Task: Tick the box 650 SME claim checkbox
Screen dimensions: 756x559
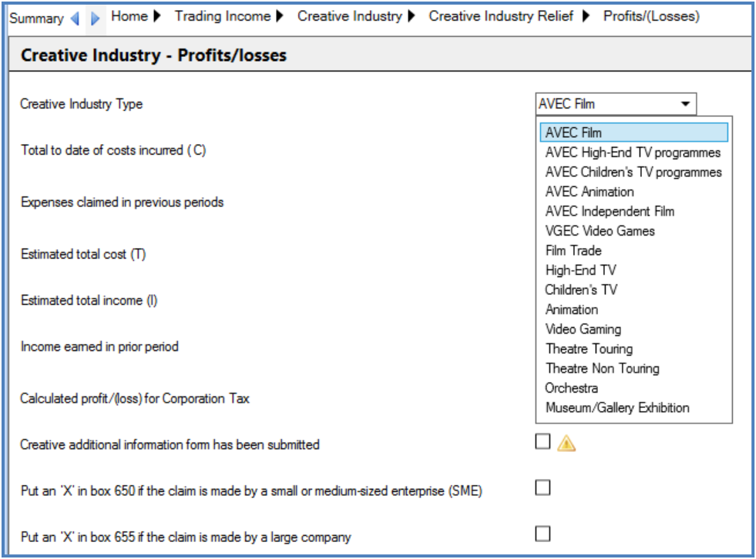Action: 543,487
